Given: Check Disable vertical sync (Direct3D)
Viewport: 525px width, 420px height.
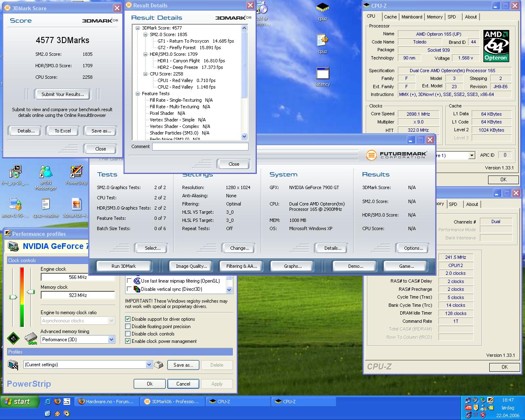Looking at the screenshot, I should 129,289.
